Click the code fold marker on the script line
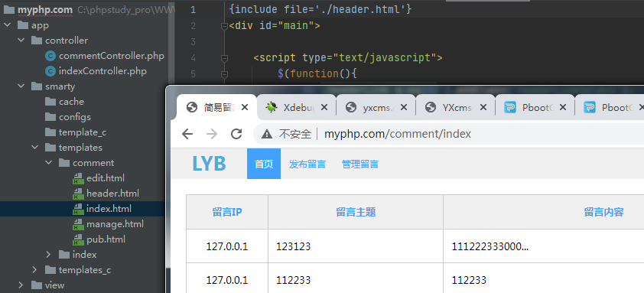Screen dimensions: 644x293 [224, 58]
